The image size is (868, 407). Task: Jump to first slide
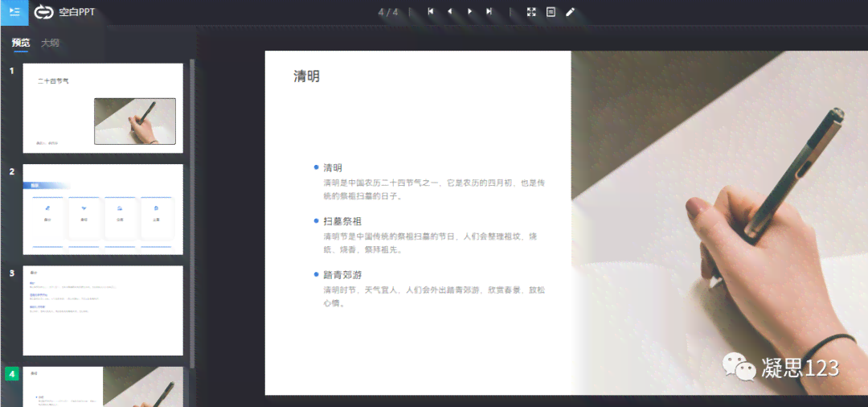pyautogui.click(x=430, y=11)
